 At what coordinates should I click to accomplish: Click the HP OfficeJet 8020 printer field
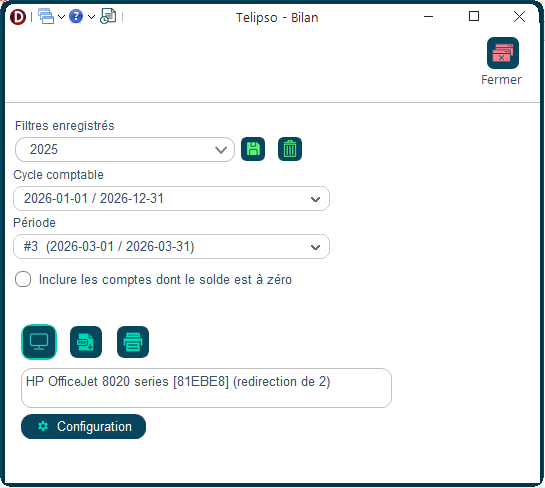point(206,388)
